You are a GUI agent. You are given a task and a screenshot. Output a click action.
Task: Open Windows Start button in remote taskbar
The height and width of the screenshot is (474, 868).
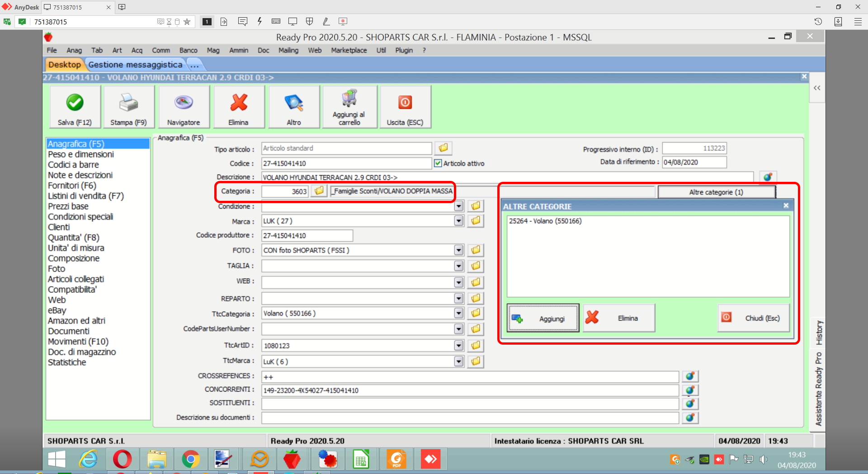(x=57, y=460)
